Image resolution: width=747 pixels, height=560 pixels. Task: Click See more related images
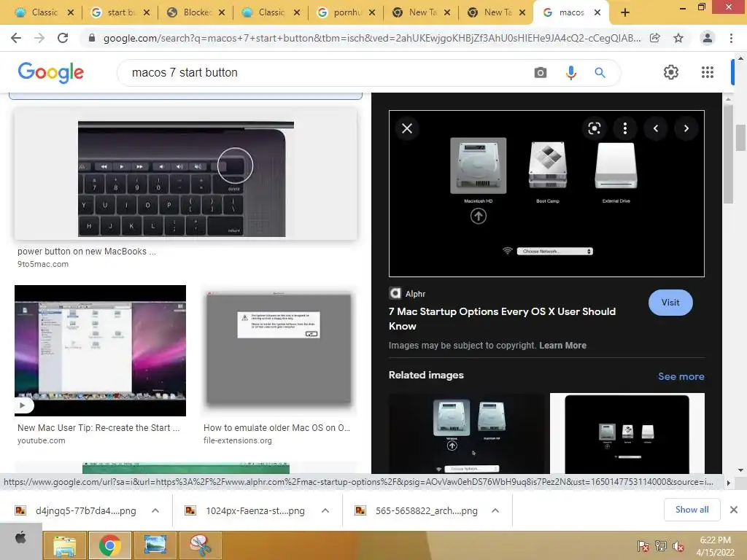681,376
